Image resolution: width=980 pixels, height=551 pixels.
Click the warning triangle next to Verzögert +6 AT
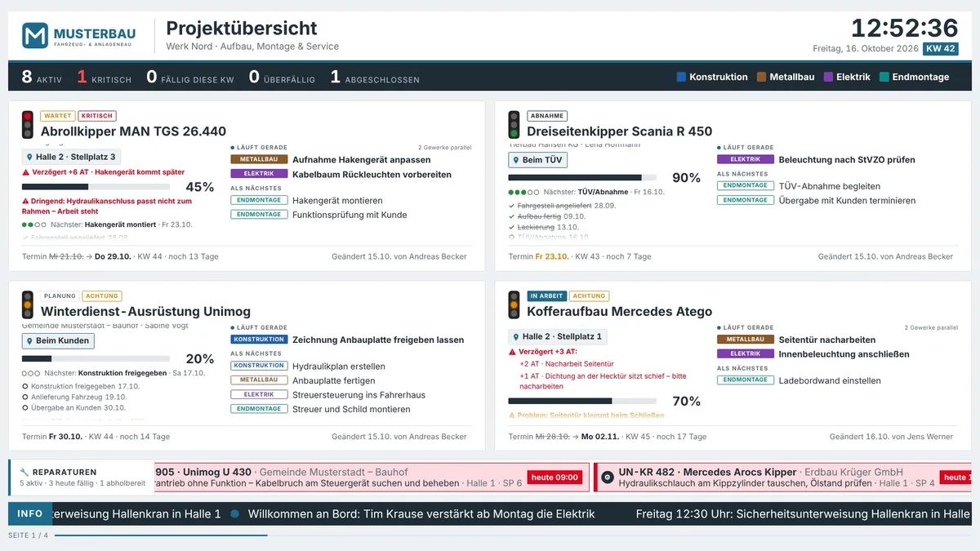click(x=25, y=173)
